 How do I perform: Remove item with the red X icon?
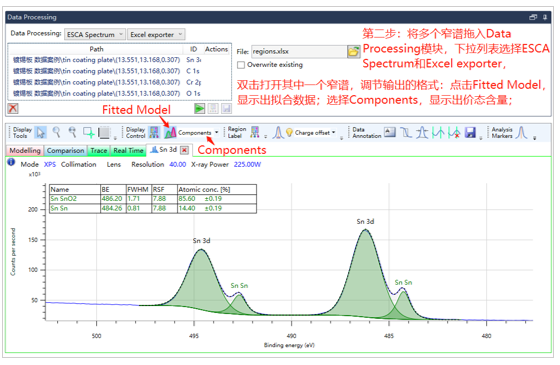coord(13,109)
